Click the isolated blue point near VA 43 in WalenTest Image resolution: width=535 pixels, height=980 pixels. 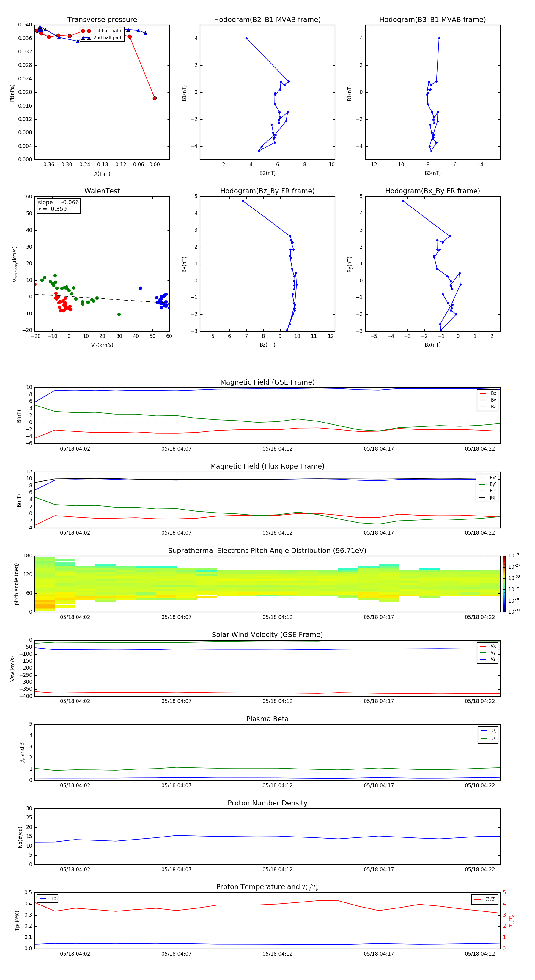(x=141, y=288)
